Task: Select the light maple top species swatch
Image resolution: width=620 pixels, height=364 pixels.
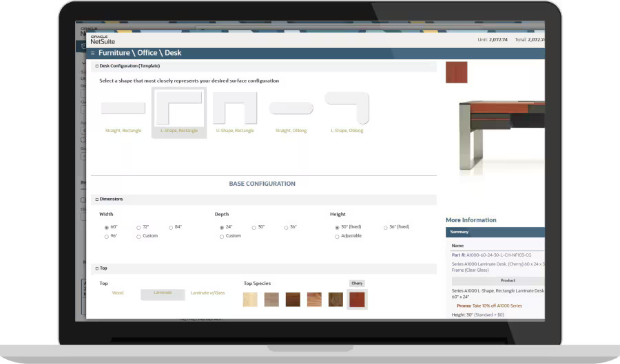Action: coord(250,299)
